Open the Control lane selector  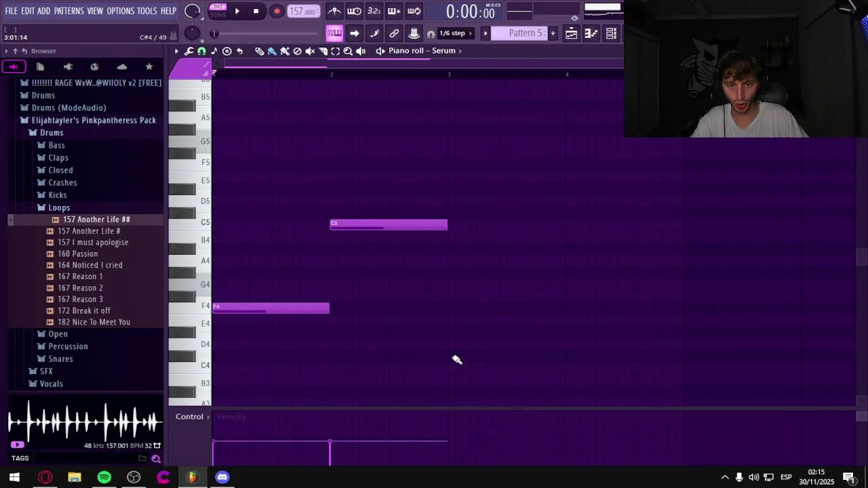coord(193,417)
